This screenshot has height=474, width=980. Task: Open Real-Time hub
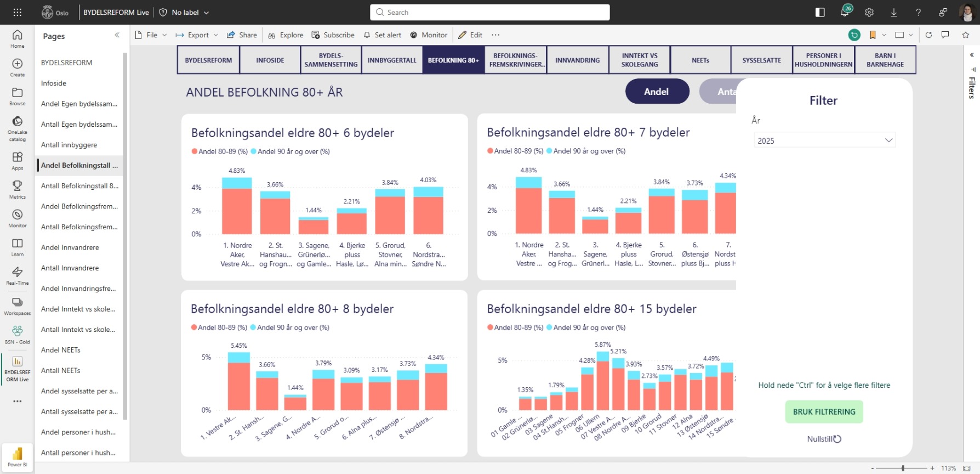pyautogui.click(x=18, y=275)
